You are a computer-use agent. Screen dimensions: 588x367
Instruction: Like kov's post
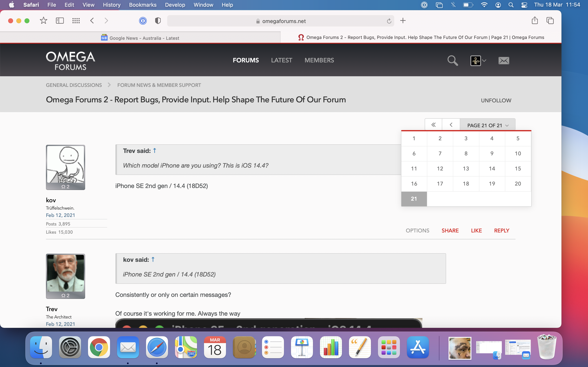pyautogui.click(x=476, y=230)
